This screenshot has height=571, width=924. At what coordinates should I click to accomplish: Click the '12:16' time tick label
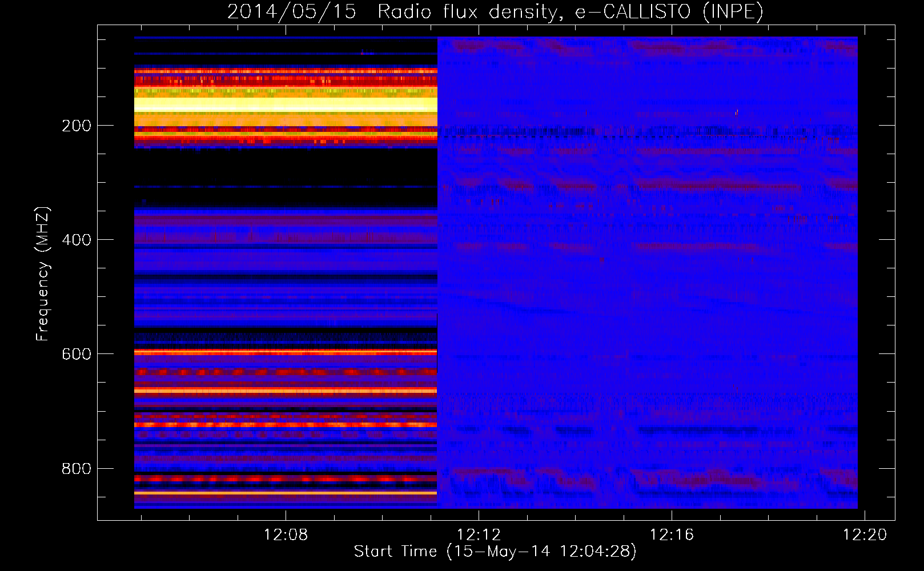tap(672, 534)
